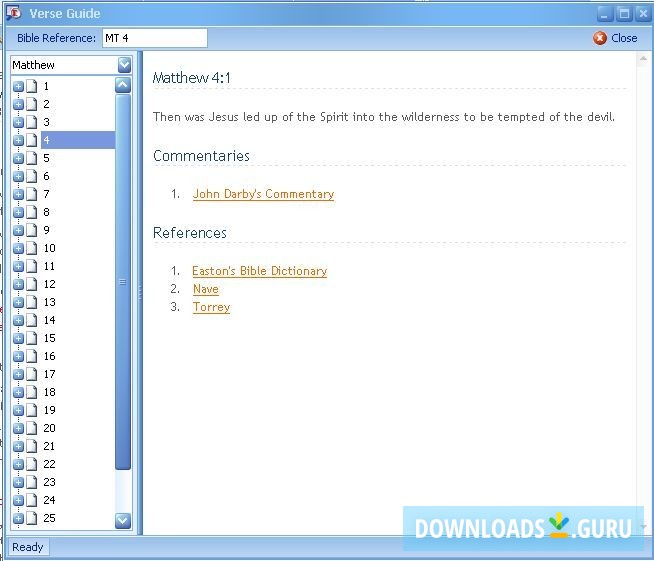Click the page icon for chapter 16
Viewport: 654px width, 561px height.
point(32,356)
